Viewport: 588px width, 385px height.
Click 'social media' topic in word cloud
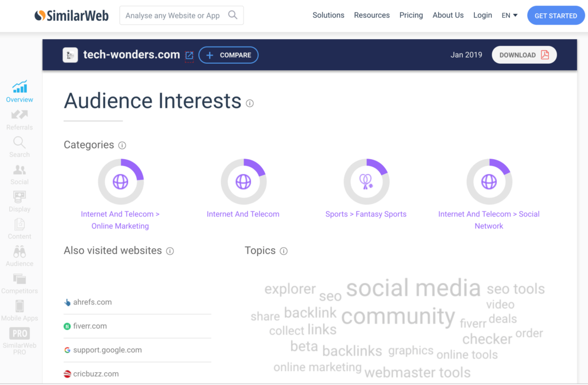pyautogui.click(x=413, y=288)
